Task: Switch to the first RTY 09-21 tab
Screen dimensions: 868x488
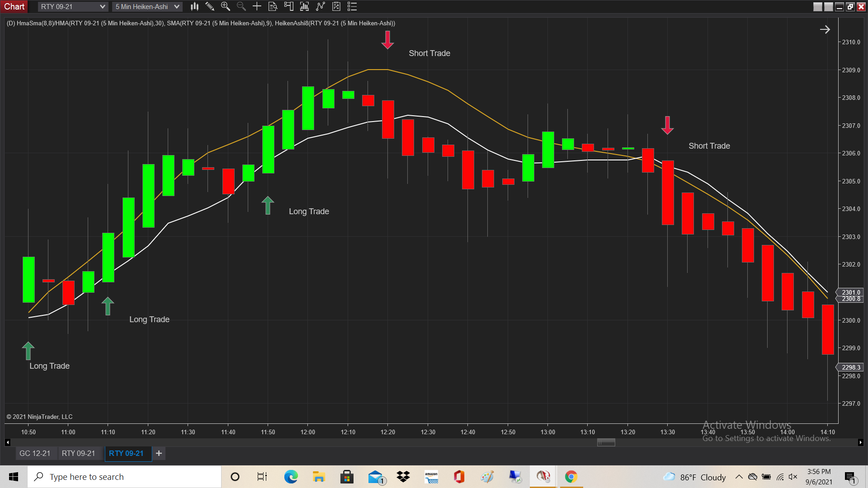Action: coord(78,453)
